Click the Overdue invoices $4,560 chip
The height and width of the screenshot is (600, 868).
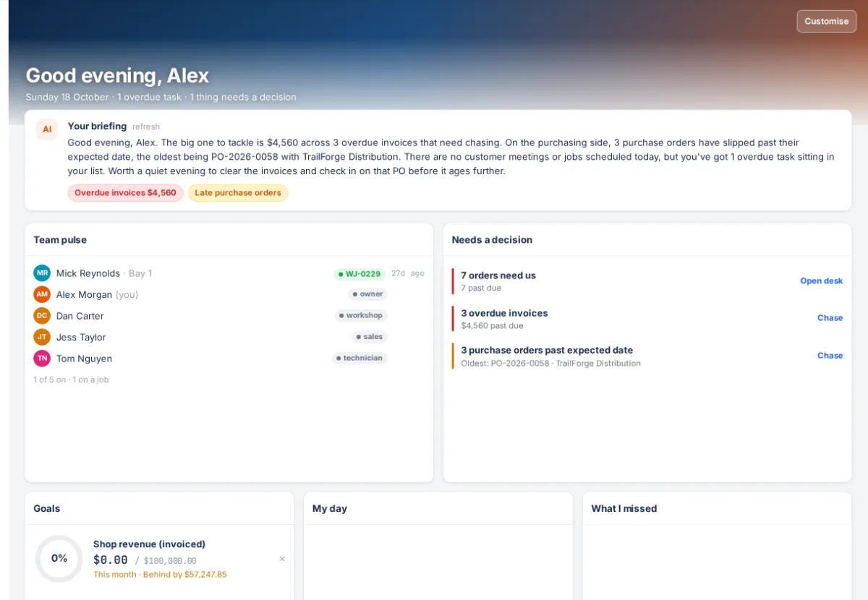pyautogui.click(x=125, y=193)
